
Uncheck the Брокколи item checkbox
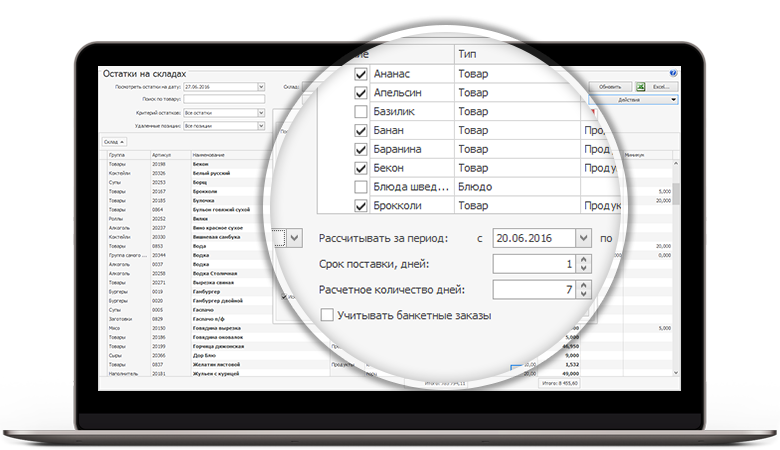pyautogui.click(x=360, y=206)
